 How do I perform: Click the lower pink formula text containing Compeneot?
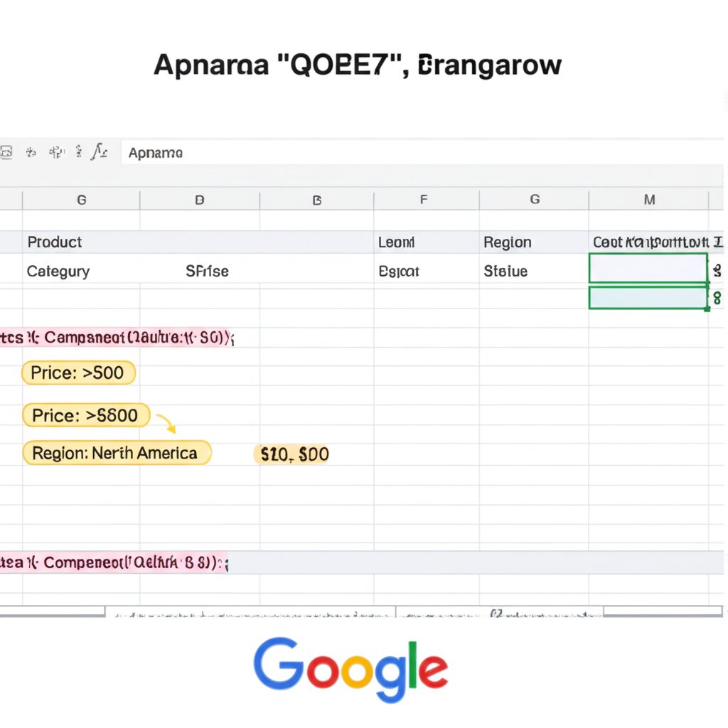[114, 563]
